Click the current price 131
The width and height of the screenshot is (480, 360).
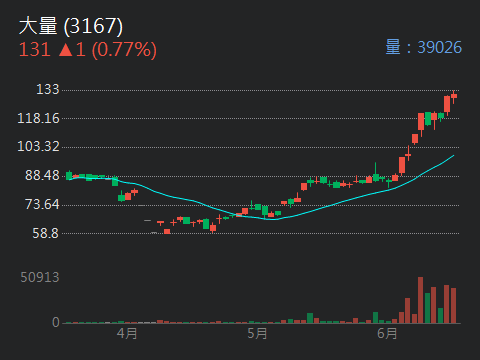point(35,50)
